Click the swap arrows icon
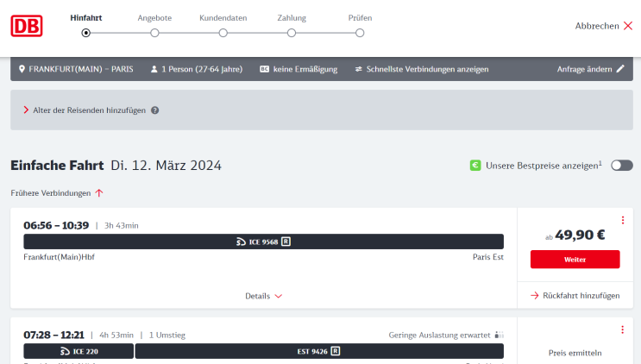This screenshot has width=641, height=364. [359, 69]
